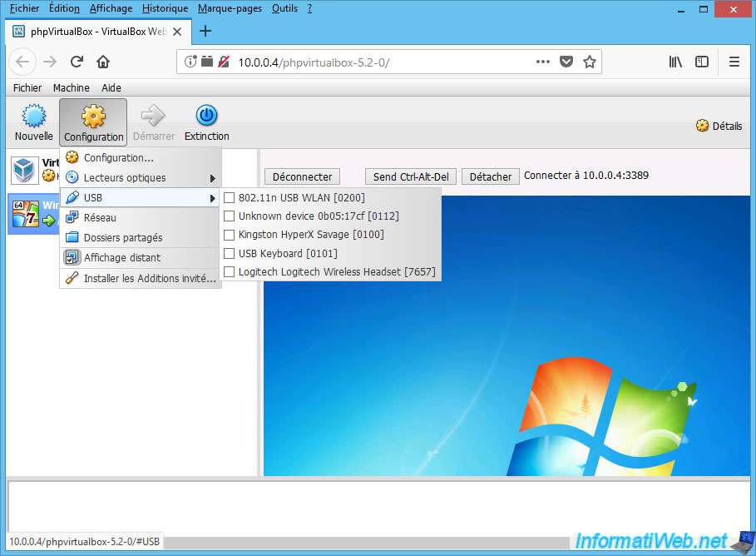The image size is (756, 556).
Task: Go to Firefox home page icon
Action: pyautogui.click(x=103, y=62)
